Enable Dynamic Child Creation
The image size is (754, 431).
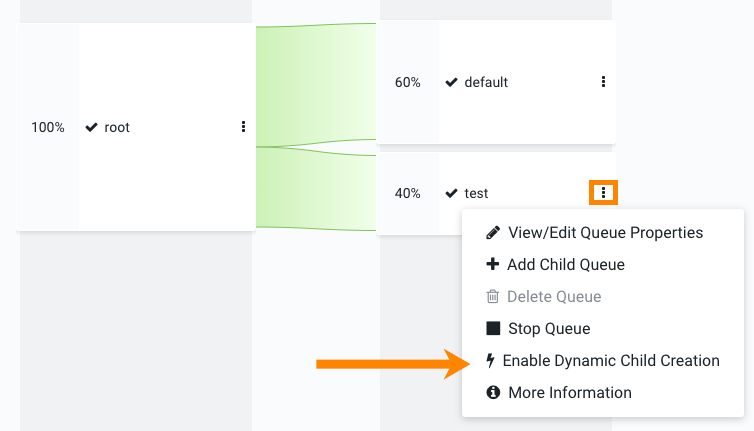(611, 361)
